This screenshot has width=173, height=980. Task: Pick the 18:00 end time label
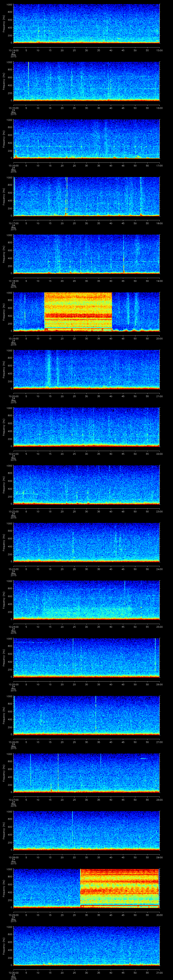point(160,223)
